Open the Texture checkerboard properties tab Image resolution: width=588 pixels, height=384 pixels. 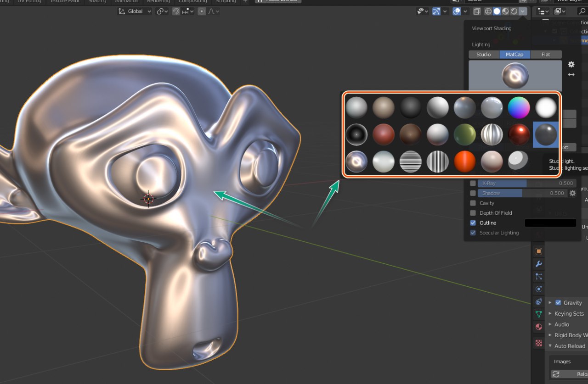pos(539,343)
